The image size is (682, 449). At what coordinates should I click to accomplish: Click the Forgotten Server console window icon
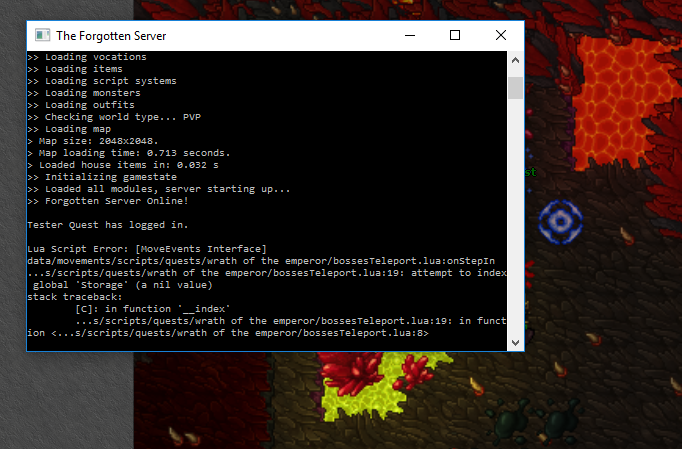coord(42,35)
